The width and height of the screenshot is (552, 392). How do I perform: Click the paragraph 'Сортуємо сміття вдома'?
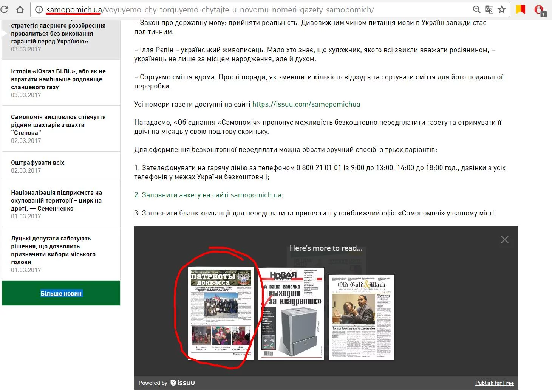(319, 82)
